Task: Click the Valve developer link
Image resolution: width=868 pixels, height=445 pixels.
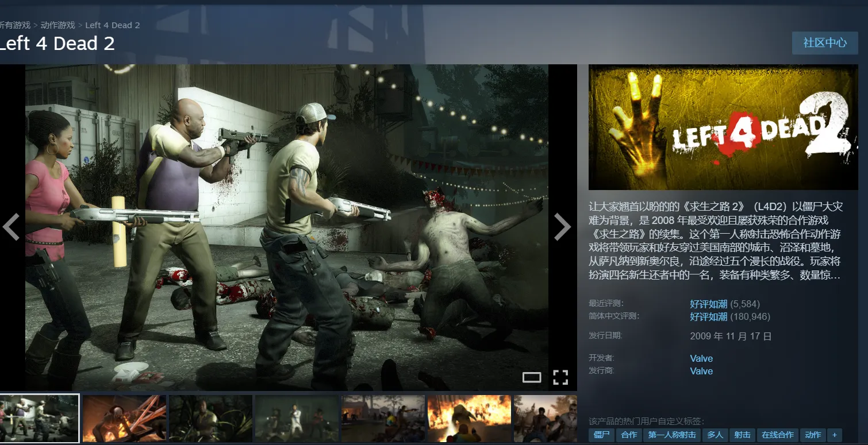Action: point(701,358)
